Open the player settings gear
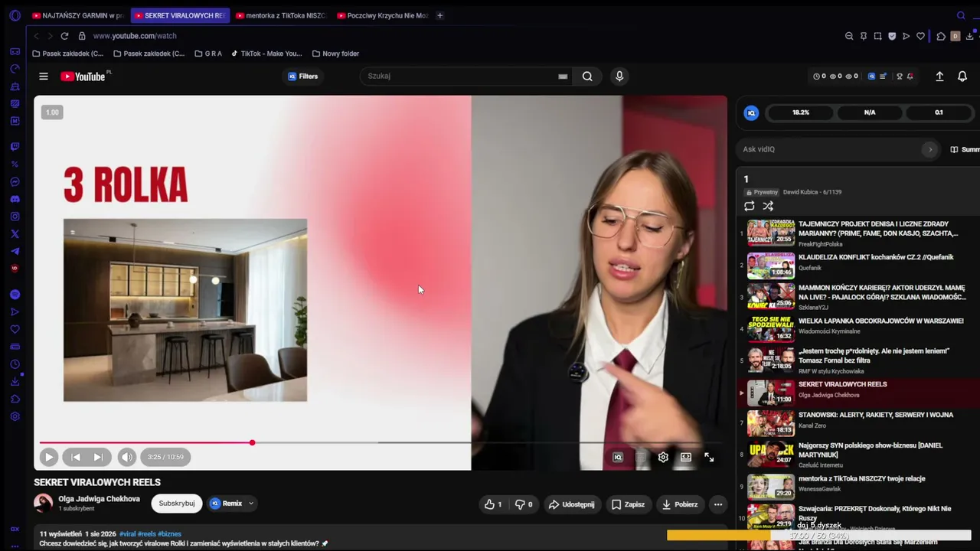This screenshot has height=551, width=980. [x=663, y=457]
